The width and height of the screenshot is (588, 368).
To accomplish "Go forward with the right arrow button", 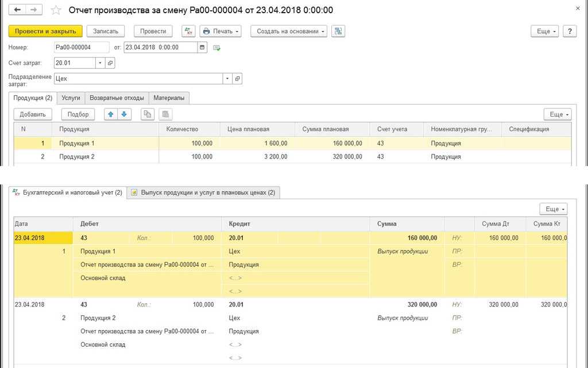I will coord(34,10).
